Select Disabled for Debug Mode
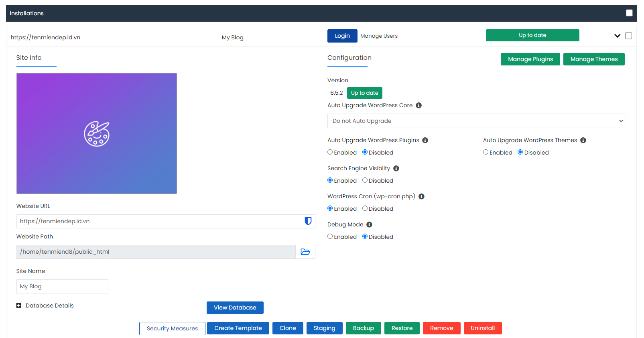This screenshot has width=644, height=338. (365, 236)
